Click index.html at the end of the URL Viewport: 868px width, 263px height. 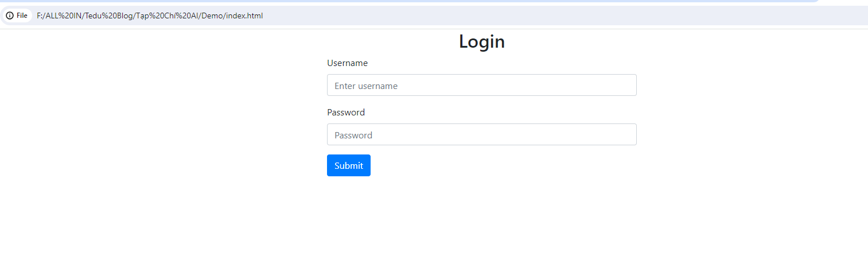coord(244,16)
